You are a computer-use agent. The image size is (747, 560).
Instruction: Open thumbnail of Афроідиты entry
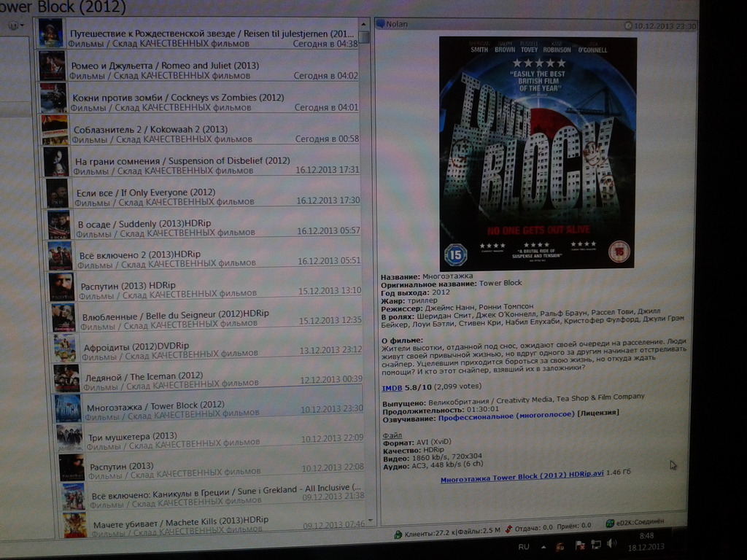(x=65, y=348)
